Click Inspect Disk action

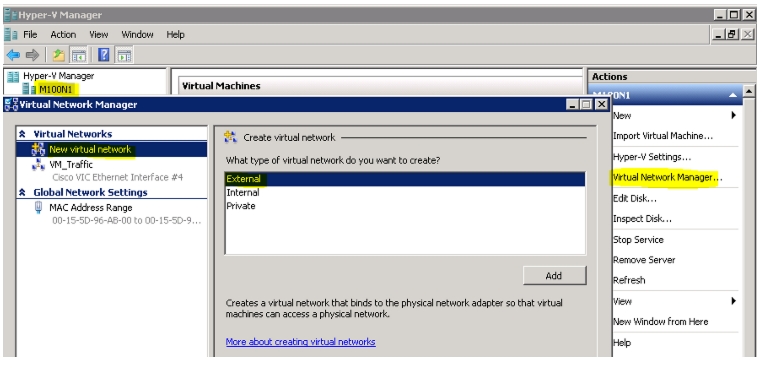tap(642, 219)
